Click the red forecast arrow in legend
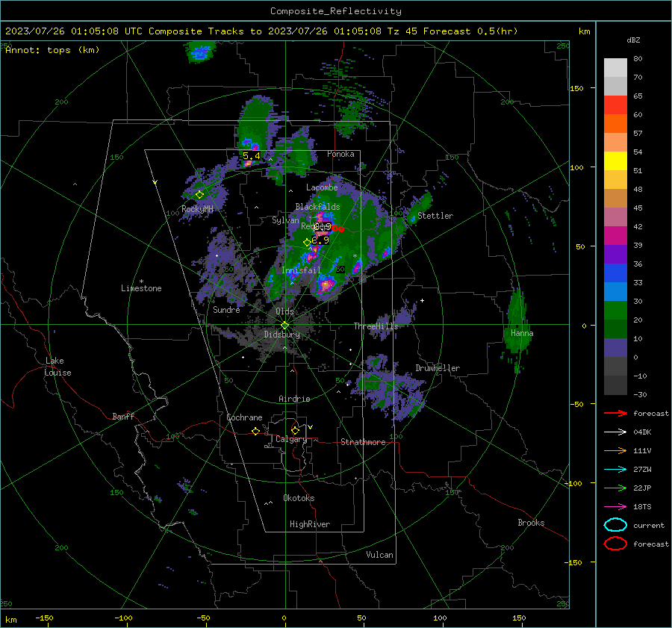The image size is (672, 628). [x=615, y=413]
